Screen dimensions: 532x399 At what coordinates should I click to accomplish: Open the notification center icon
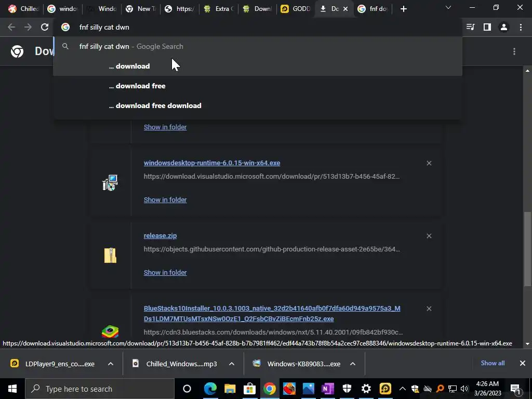click(x=516, y=389)
